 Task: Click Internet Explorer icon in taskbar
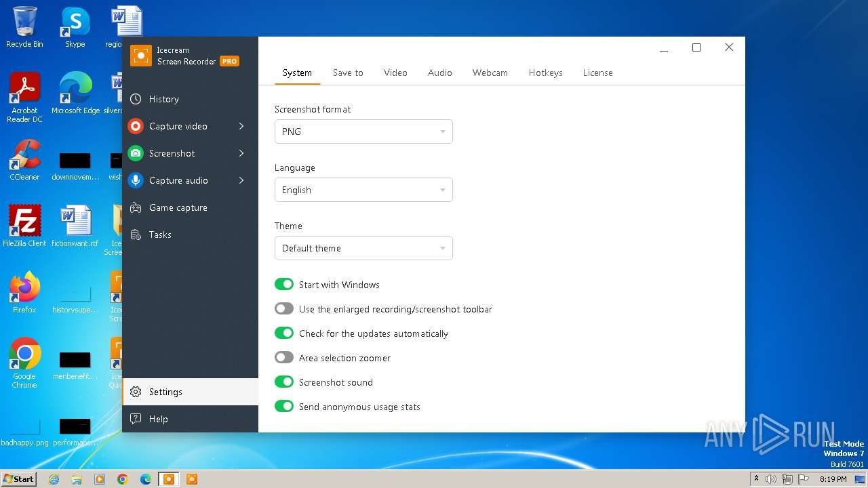[54, 479]
